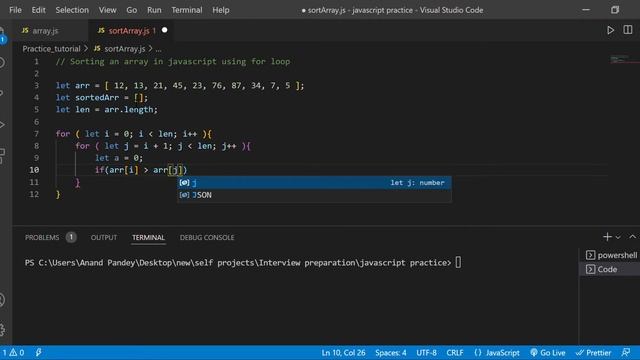Click Practice_tutorial in the breadcrumb
This screenshot has height=360, width=640.
[x=51, y=49]
